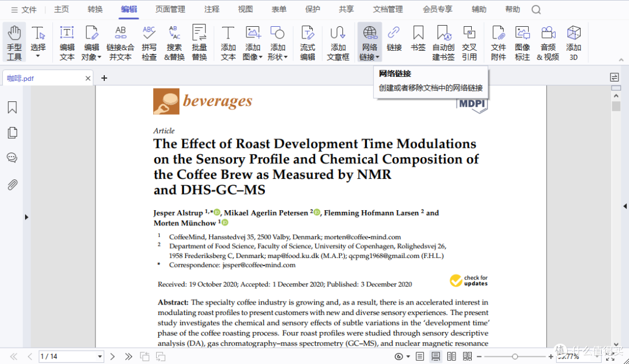Switch to the Convert (转换) tab

coord(95,9)
